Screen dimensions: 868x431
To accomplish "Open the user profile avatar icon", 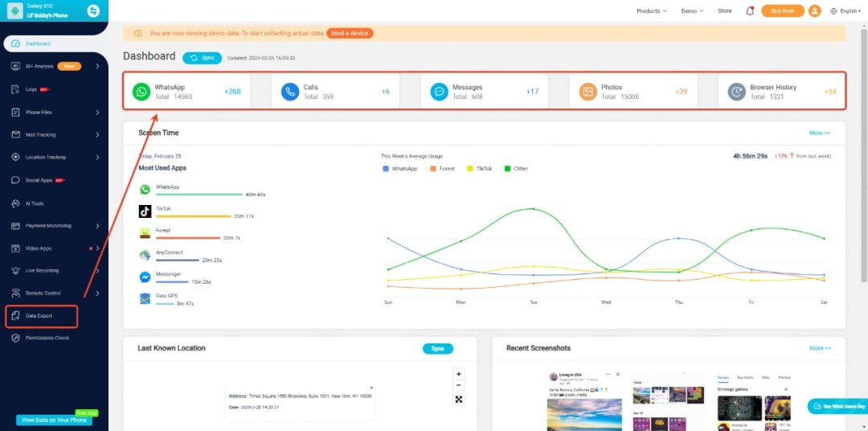I will [814, 10].
